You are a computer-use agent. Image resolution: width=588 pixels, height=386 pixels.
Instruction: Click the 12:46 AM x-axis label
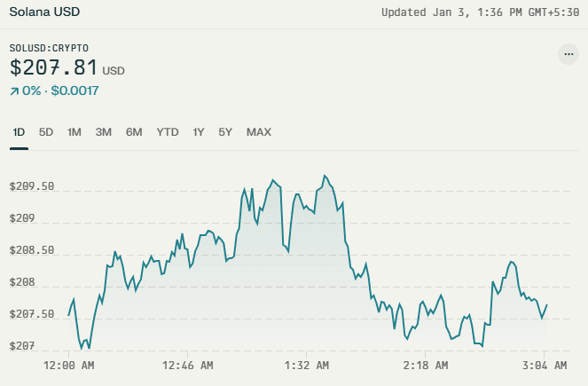(x=187, y=366)
